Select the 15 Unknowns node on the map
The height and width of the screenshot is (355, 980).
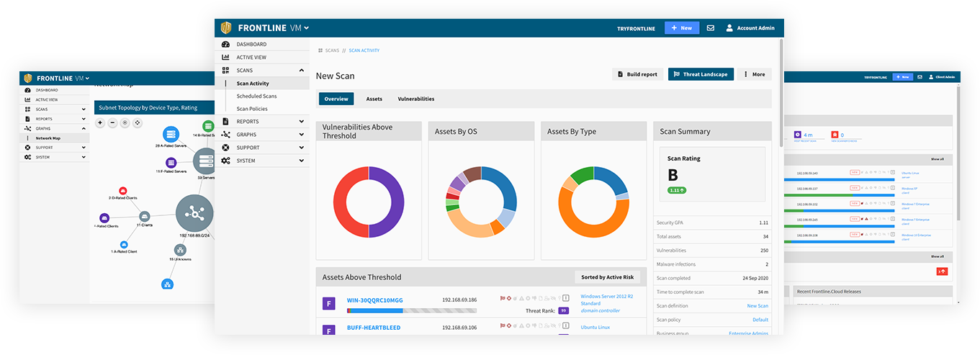[180, 250]
